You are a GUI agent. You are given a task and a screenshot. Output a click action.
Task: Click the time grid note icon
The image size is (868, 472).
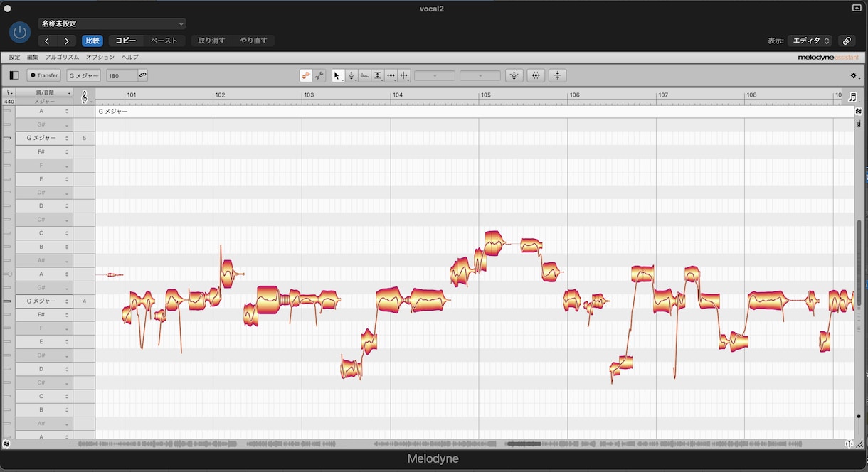coord(852,97)
